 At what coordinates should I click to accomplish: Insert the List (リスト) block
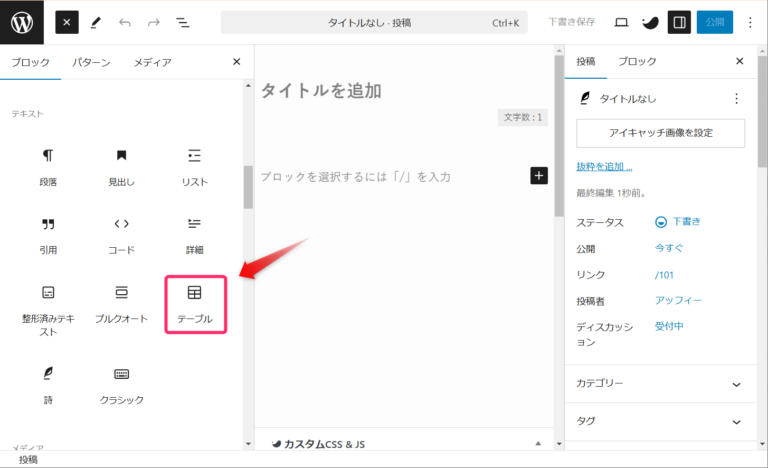[x=195, y=167]
